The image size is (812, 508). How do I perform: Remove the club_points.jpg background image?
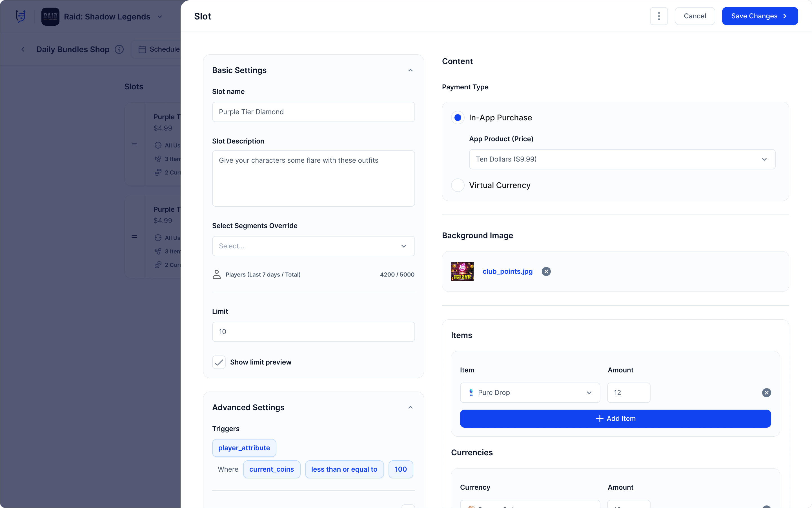coord(546,271)
